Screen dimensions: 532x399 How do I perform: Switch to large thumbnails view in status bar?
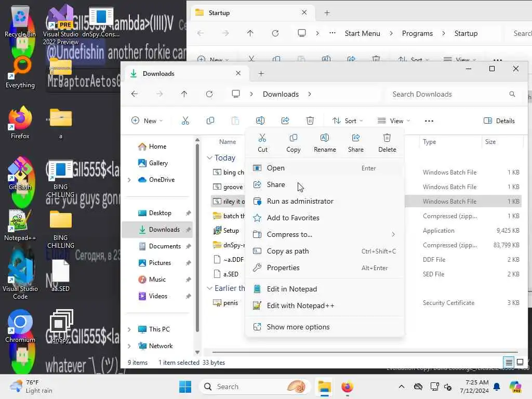(x=520, y=362)
